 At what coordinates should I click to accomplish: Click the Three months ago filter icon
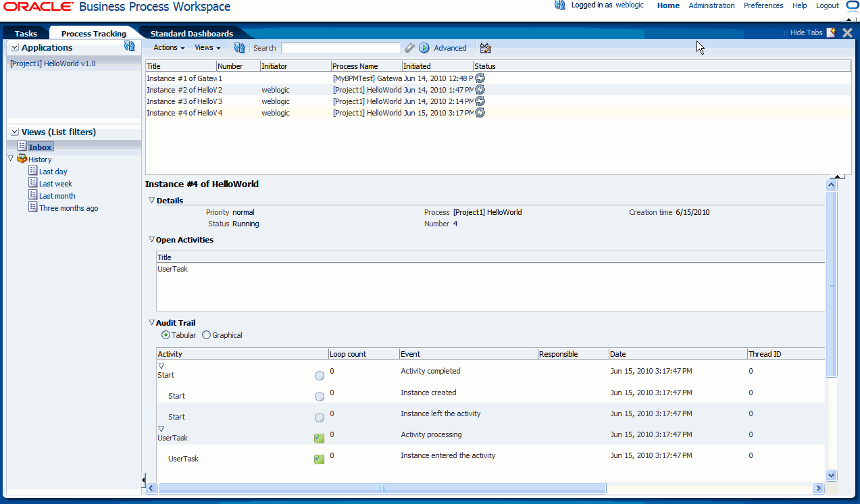coord(33,207)
